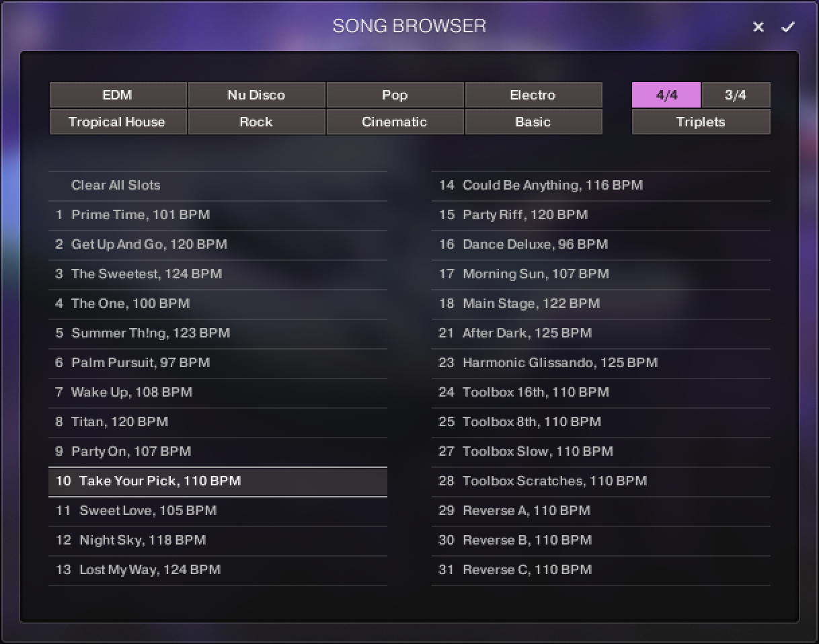Select the Basic genre filter
Screen dimensions: 819x644
pos(533,122)
